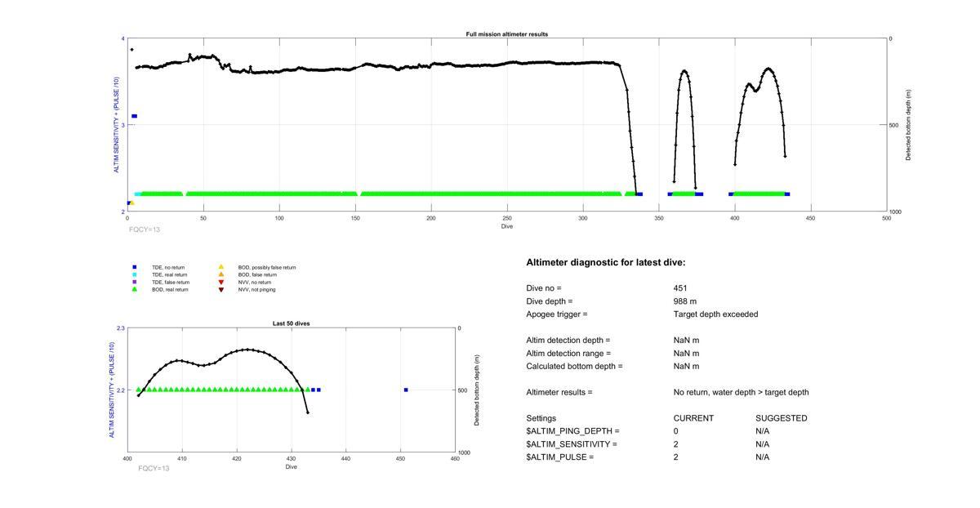Select the lone blue square near sensitivity 3 in full mission plot
Viewport: 980px width, 508px height.
click(x=135, y=116)
